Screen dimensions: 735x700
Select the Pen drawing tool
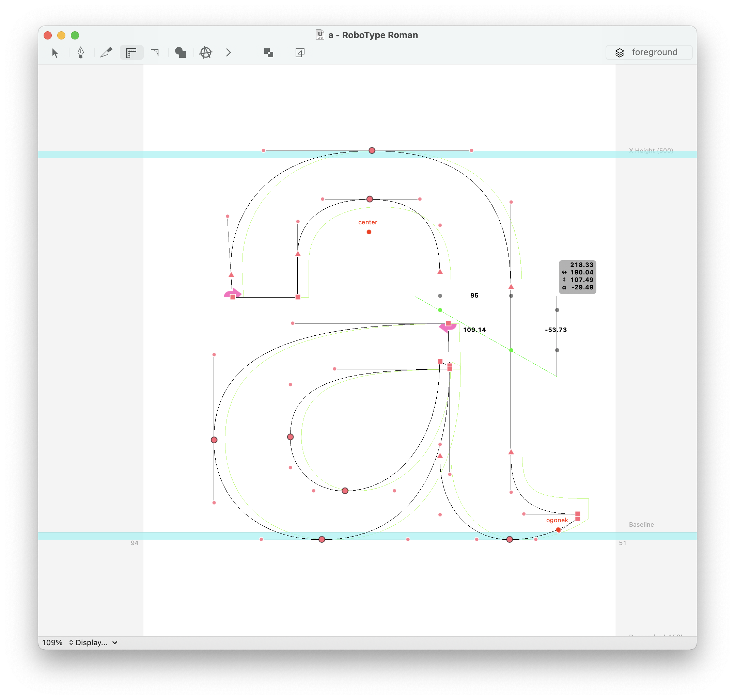pyautogui.click(x=81, y=53)
